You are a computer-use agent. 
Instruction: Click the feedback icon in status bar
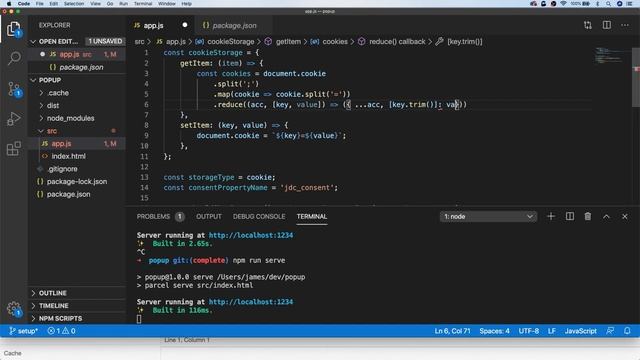[610, 331]
